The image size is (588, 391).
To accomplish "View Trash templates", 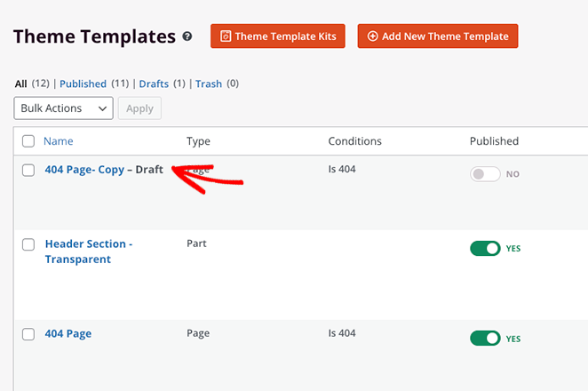I will (x=209, y=84).
